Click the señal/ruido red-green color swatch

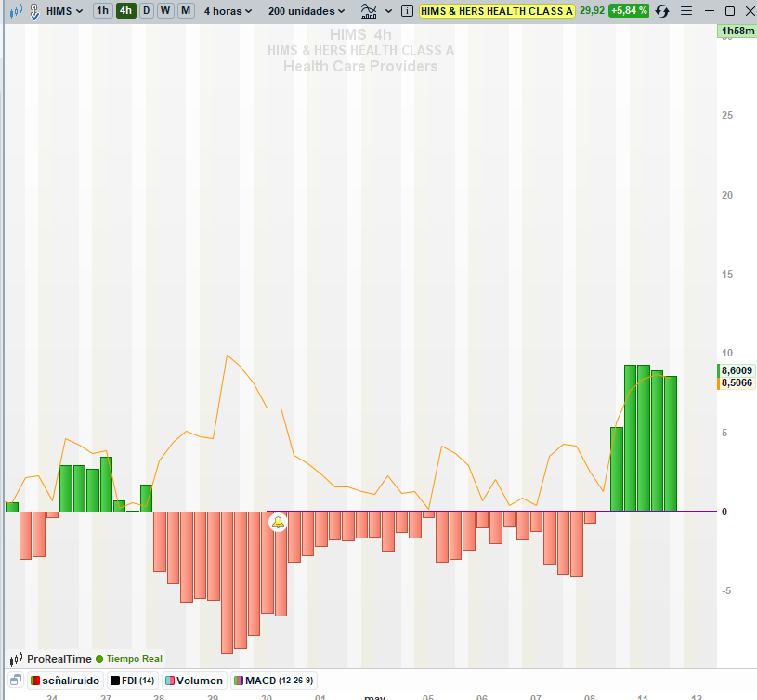[x=35, y=681]
